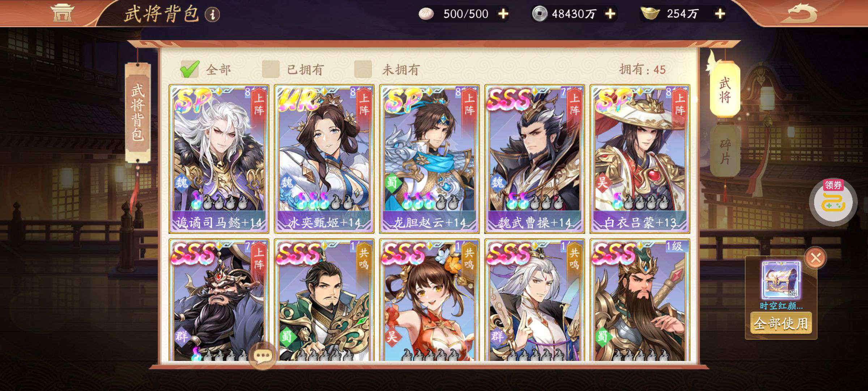This screenshot has width=868, height=391.
Task: Select the 诡谲司马懿 hero card
Action: point(219,159)
